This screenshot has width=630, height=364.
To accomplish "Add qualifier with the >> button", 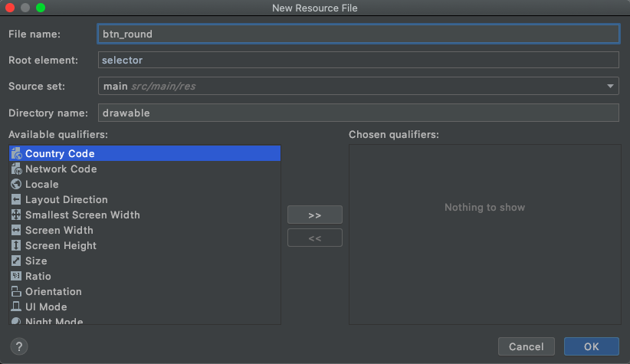I will point(314,215).
